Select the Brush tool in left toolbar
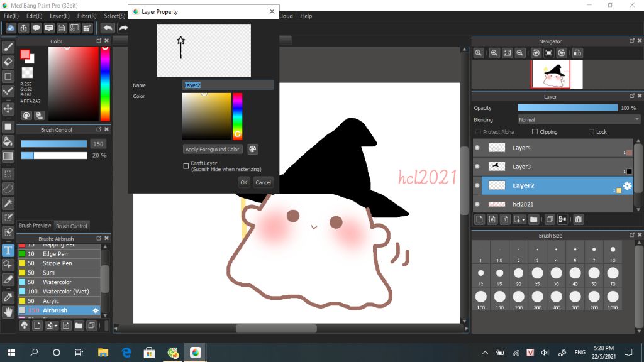 (x=8, y=47)
